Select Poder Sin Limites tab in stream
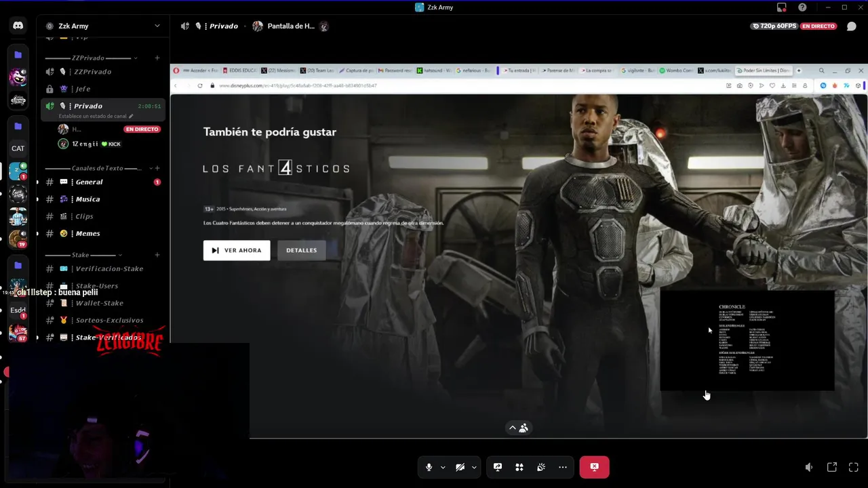 763,70
